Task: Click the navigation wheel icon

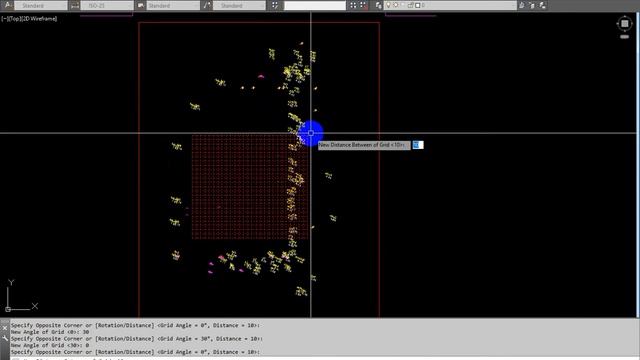Action: 624,24
